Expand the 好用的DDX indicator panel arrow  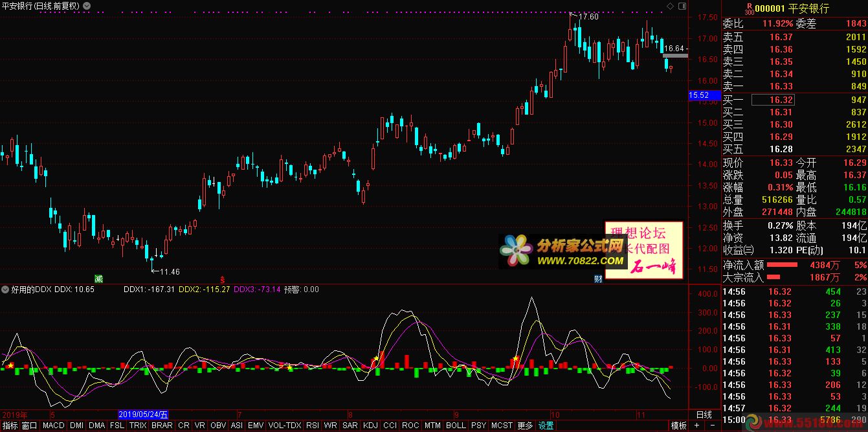tap(4, 290)
